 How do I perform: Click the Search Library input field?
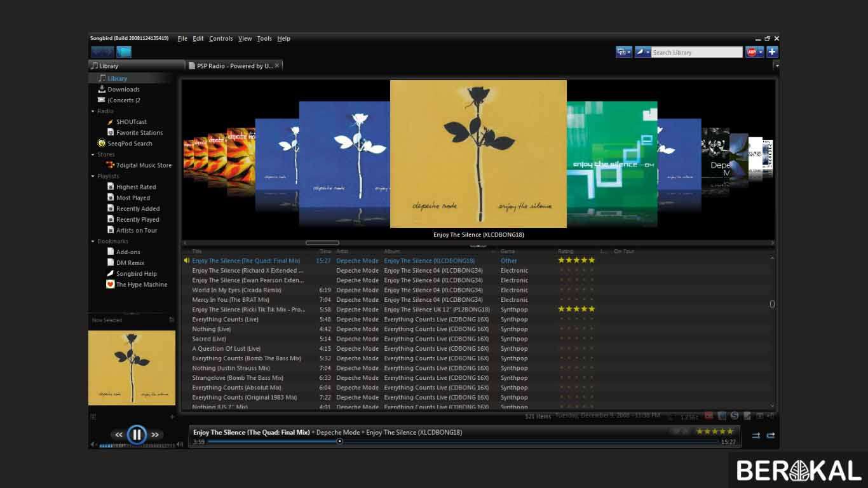click(x=696, y=51)
